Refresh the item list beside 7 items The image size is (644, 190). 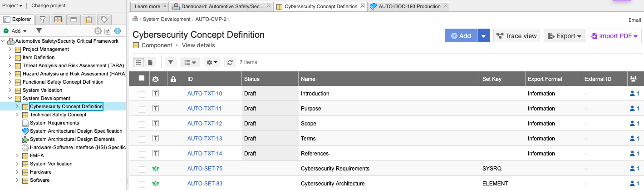tap(230, 62)
